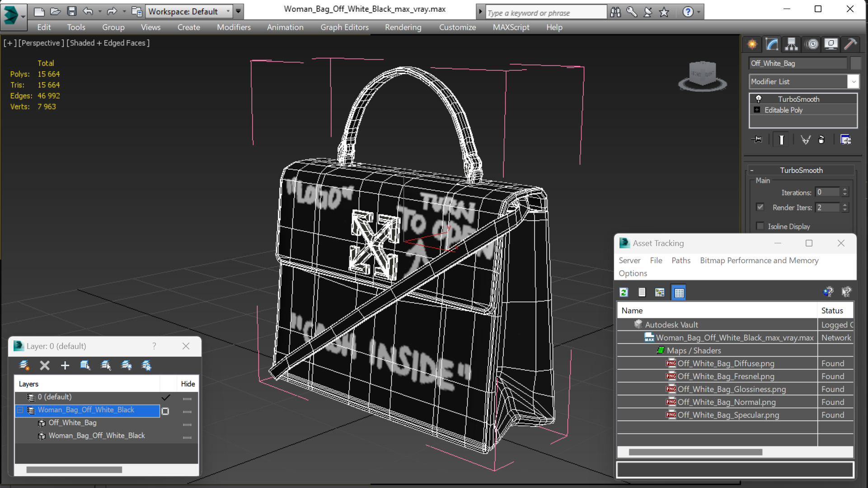Collapse the Woman_Bag_Off_White_Black layer tree
The image size is (868, 488).
coord(20,410)
